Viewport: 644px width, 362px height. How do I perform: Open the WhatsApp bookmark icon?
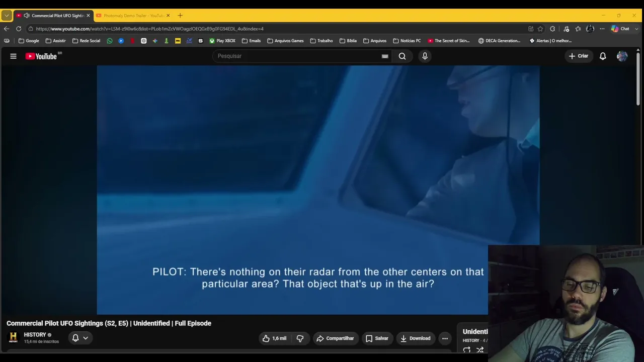[110, 41]
